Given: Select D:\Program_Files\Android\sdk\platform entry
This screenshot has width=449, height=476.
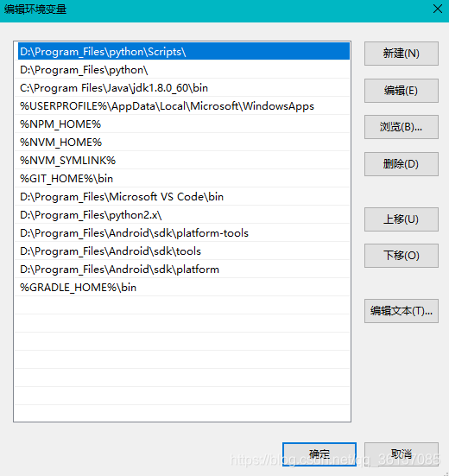Looking at the screenshot, I should 184,270.
